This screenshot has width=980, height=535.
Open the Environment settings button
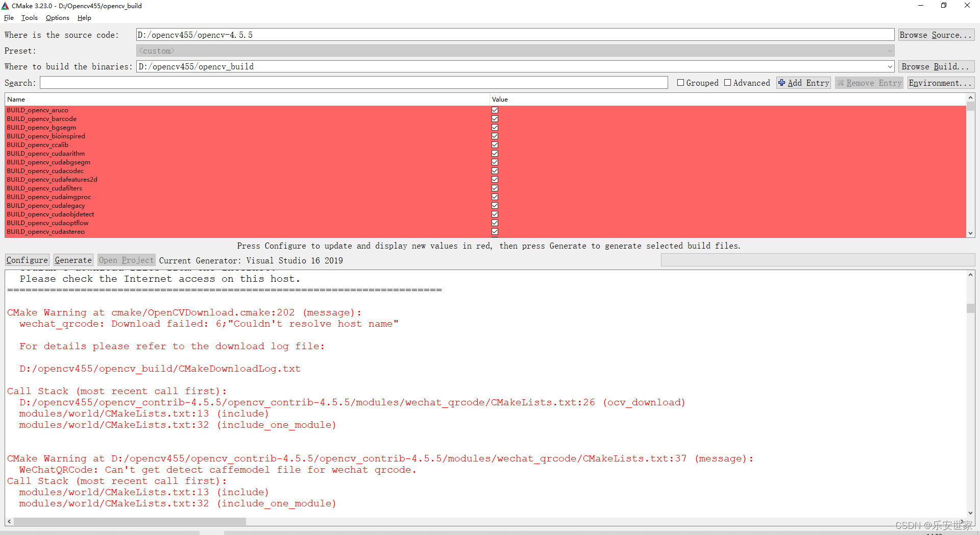tap(941, 83)
